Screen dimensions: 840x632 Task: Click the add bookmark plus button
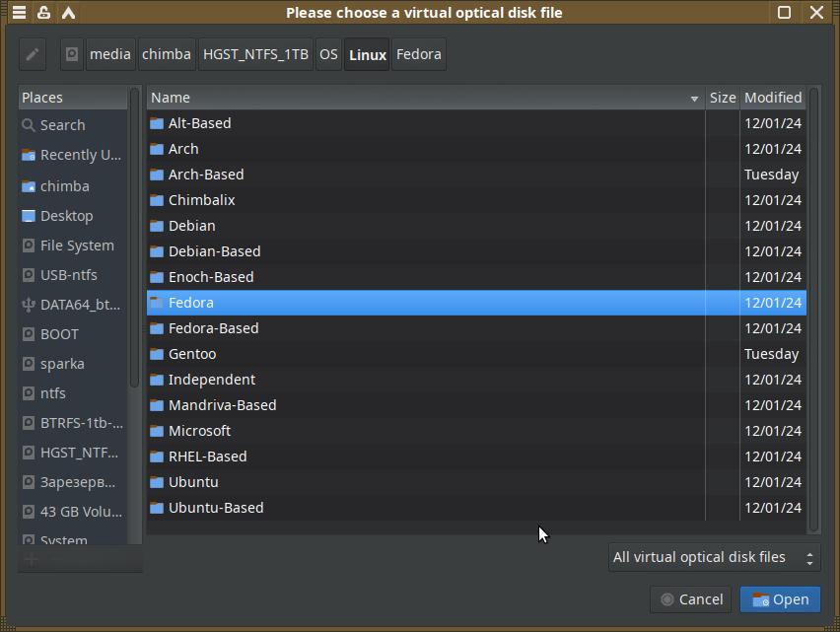coord(32,559)
